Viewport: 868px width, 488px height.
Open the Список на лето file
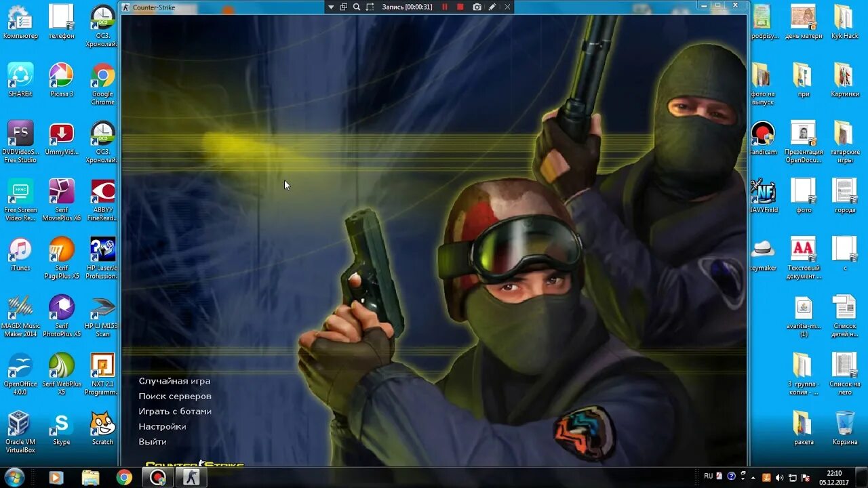point(845,374)
